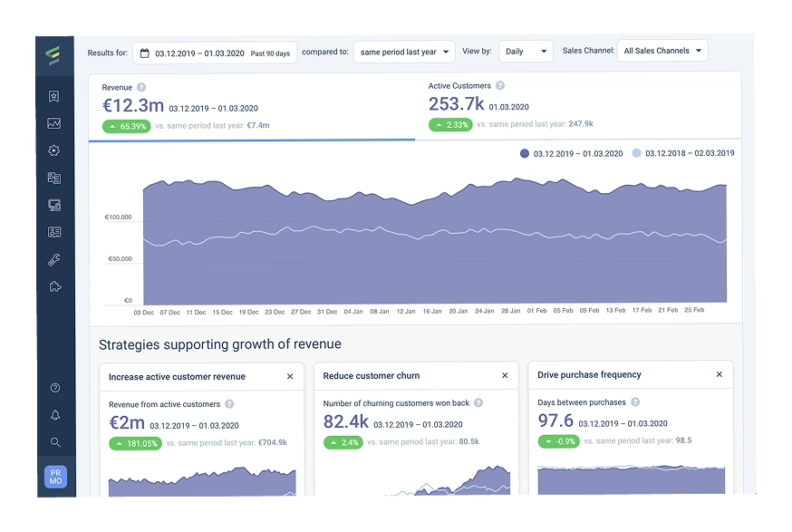Expand the View by Daily dropdown
This screenshot has height=532, width=792.
point(526,53)
